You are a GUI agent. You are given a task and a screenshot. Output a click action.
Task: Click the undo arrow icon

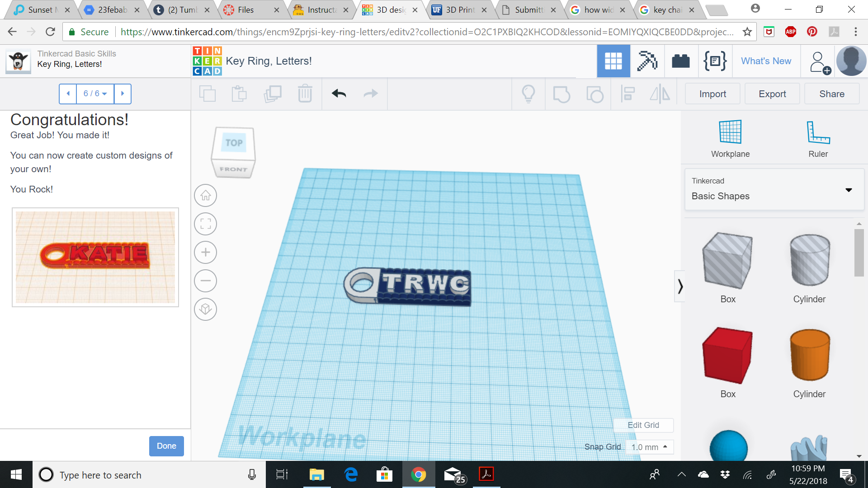pyautogui.click(x=339, y=94)
